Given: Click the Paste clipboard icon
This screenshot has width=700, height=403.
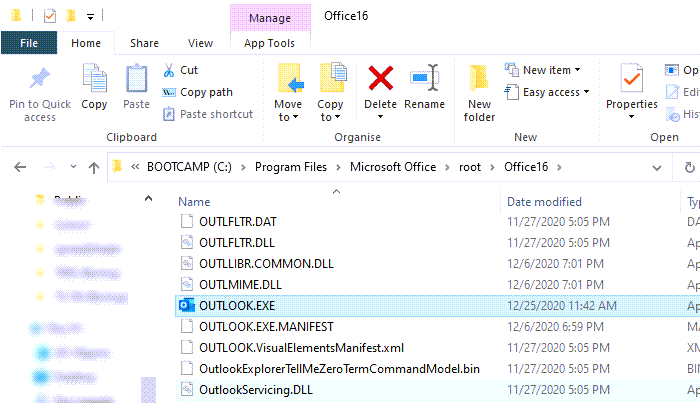Looking at the screenshot, I should (136, 79).
